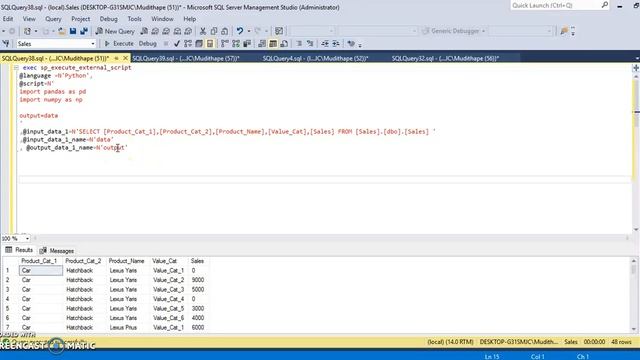Switch to the SQLQuery39.sql tab
Image resolution: width=640 pixels, height=360 pixels.
186,58
